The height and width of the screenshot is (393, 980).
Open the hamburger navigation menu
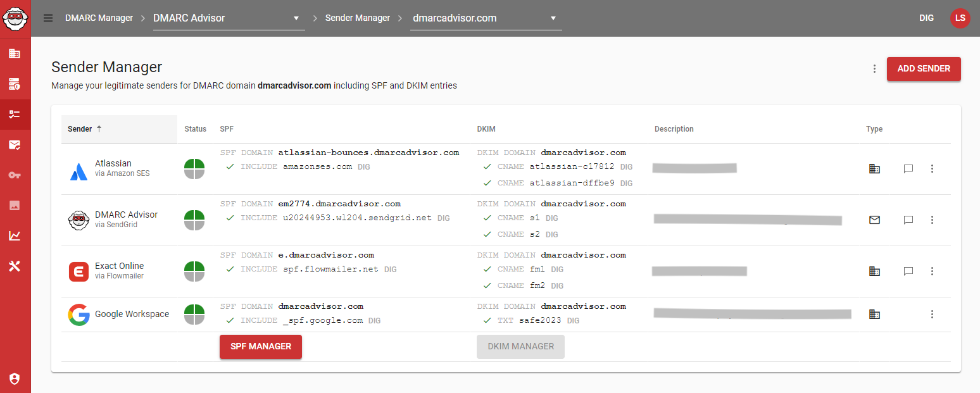[48, 18]
